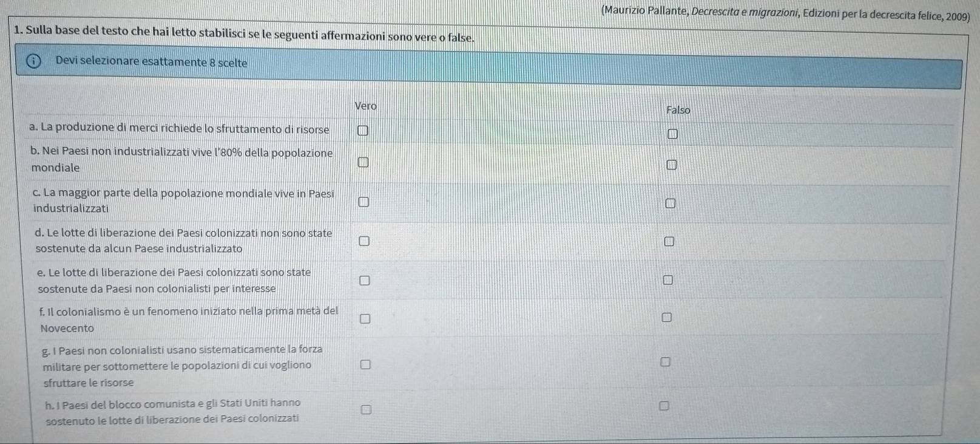Check Falso for statement b about 80% population
980x444 pixels.
671,165
